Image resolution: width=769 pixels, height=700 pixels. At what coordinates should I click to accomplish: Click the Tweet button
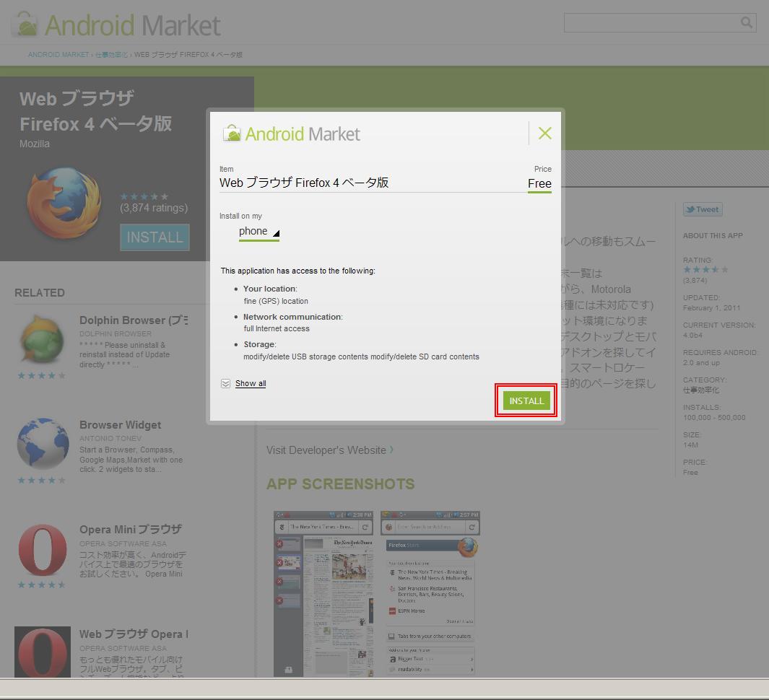[703, 209]
